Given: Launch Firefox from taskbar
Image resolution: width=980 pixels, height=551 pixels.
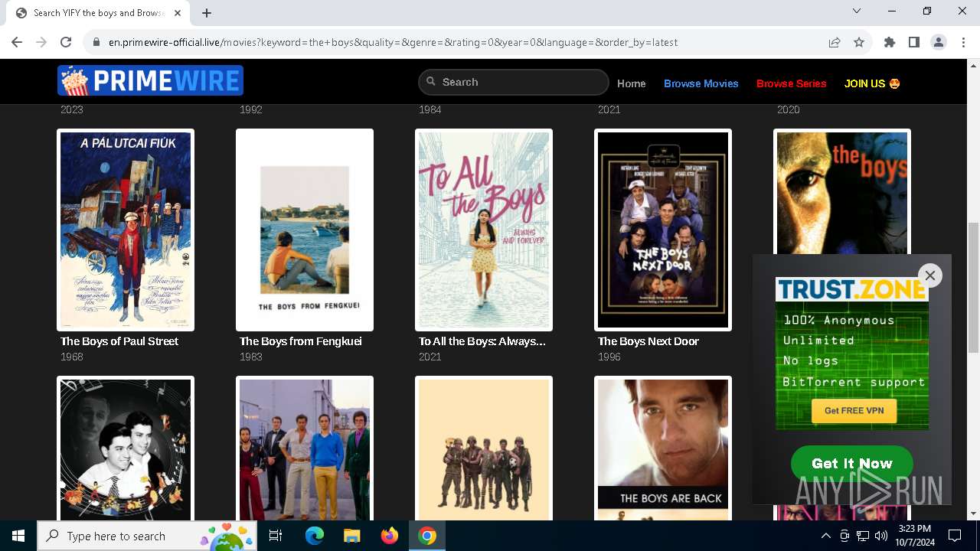Looking at the screenshot, I should point(389,536).
